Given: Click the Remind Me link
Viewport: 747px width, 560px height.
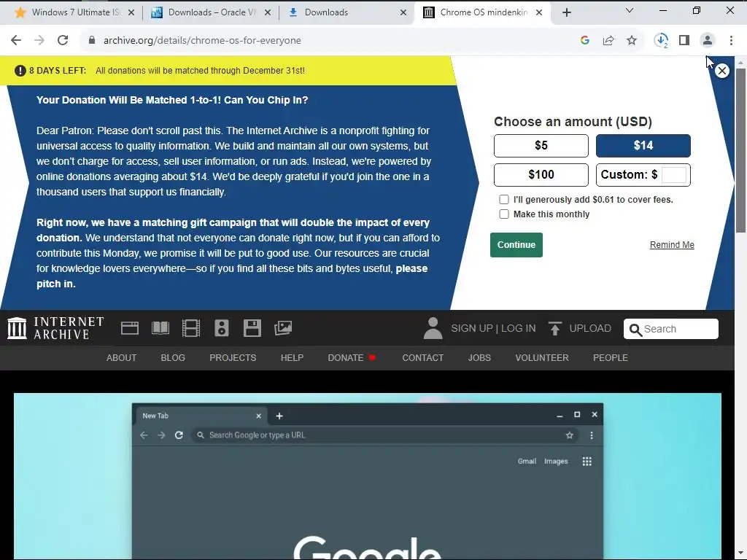Looking at the screenshot, I should [672, 245].
